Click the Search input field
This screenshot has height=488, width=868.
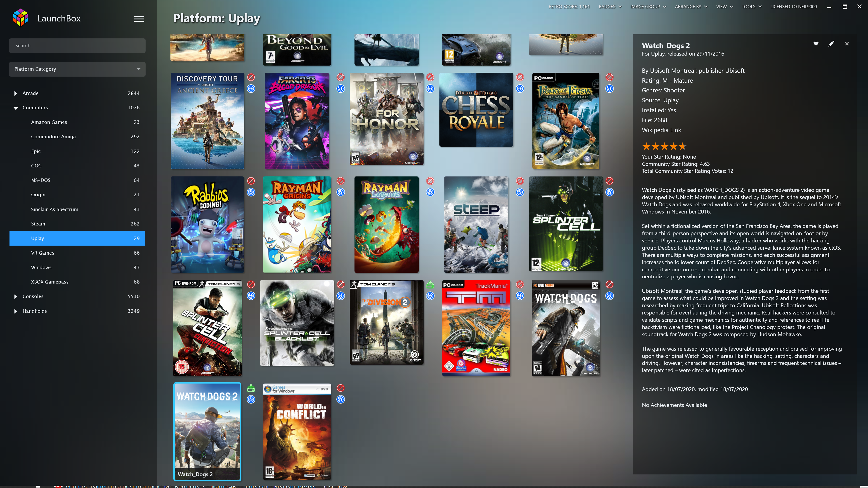click(x=77, y=45)
